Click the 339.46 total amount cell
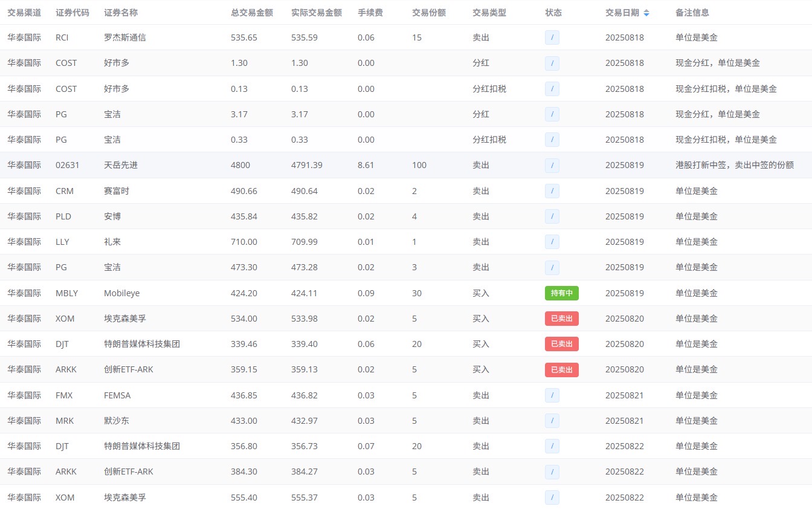The height and width of the screenshot is (509, 812). tap(244, 344)
